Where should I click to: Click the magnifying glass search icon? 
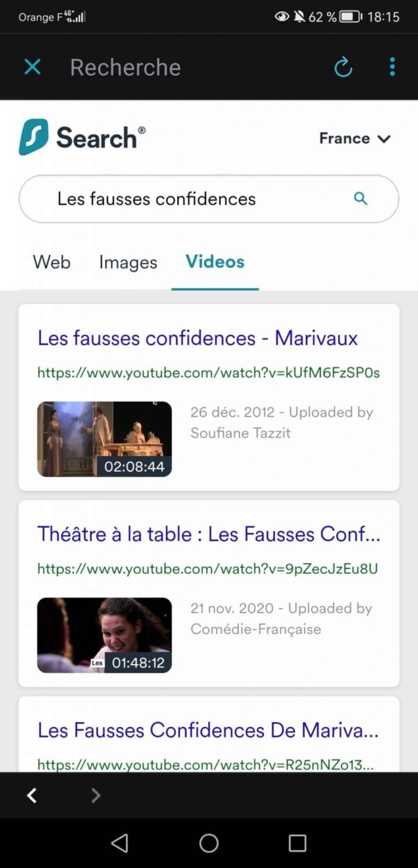pyautogui.click(x=360, y=199)
